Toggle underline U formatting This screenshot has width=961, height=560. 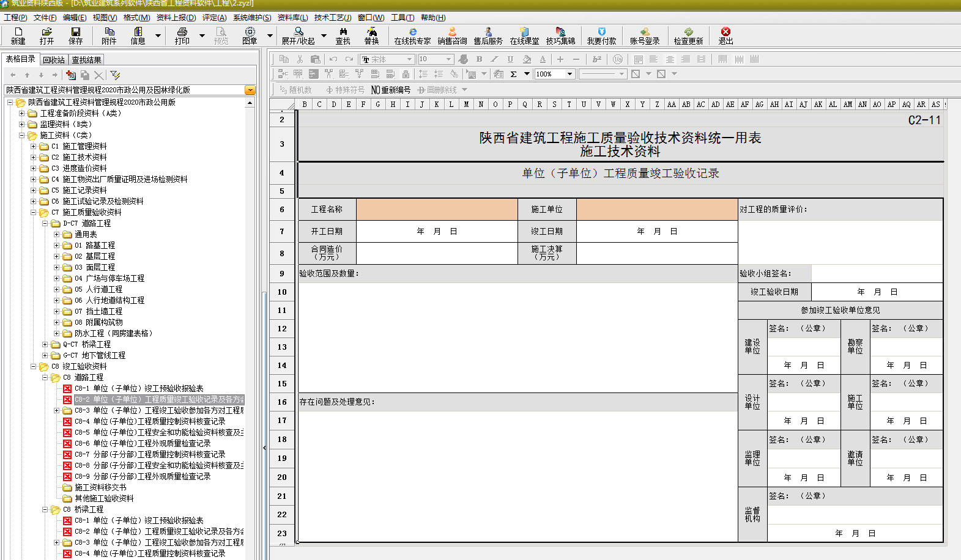coord(510,59)
